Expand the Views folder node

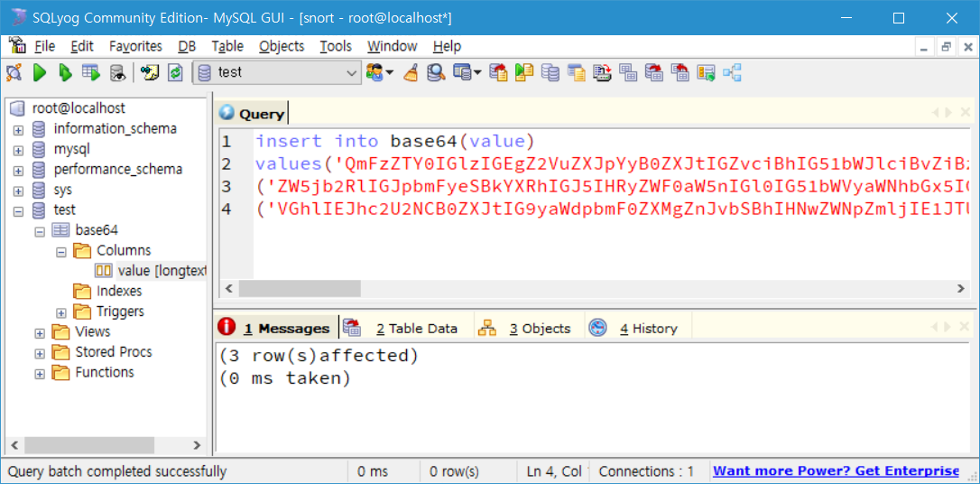point(40,332)
